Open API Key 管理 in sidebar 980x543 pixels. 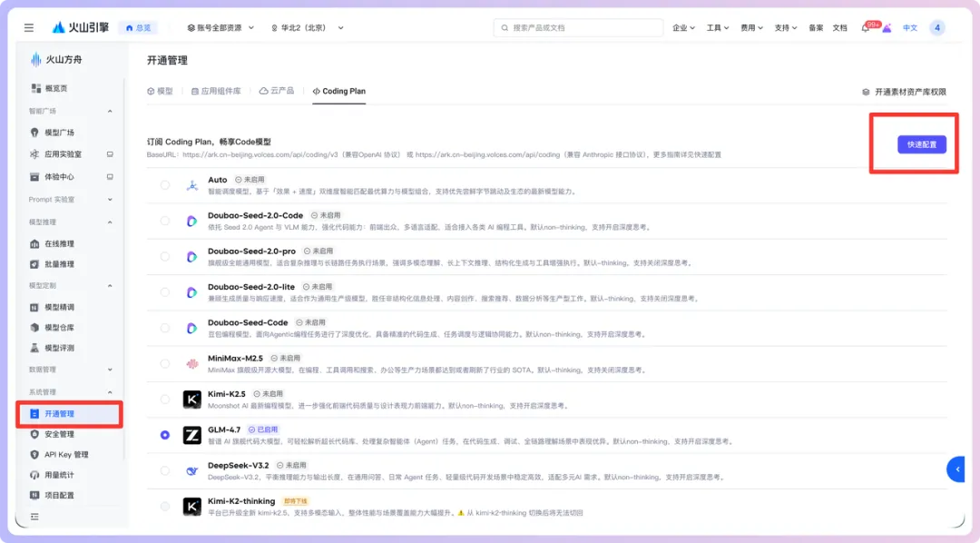66,455
